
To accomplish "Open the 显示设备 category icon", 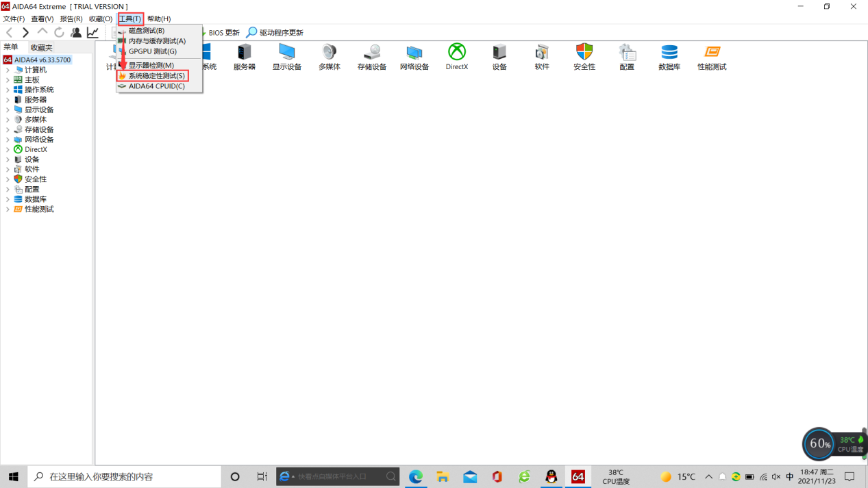I will (x=287, y=57).
